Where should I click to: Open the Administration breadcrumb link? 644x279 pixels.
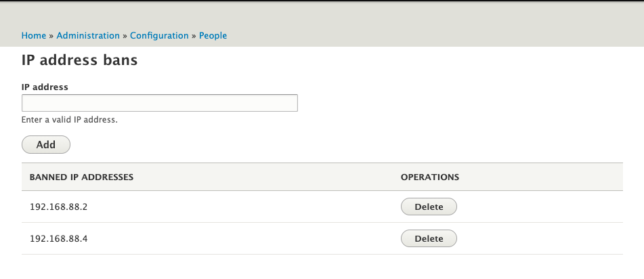coord(88,35)
